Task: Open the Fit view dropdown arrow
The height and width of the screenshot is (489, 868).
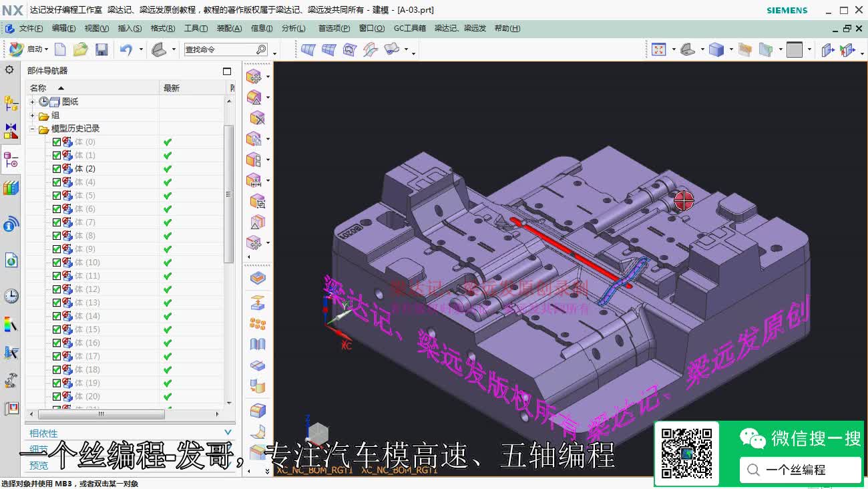Action: (673, 49)
